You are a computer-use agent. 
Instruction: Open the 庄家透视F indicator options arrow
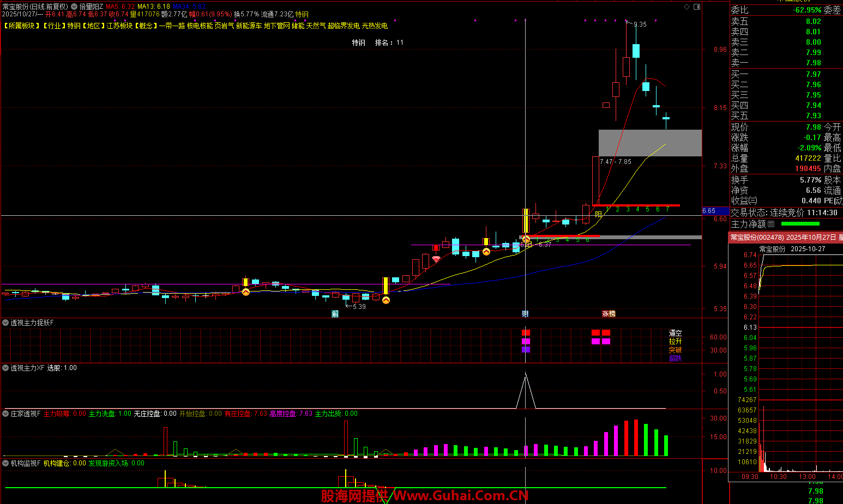5,414
